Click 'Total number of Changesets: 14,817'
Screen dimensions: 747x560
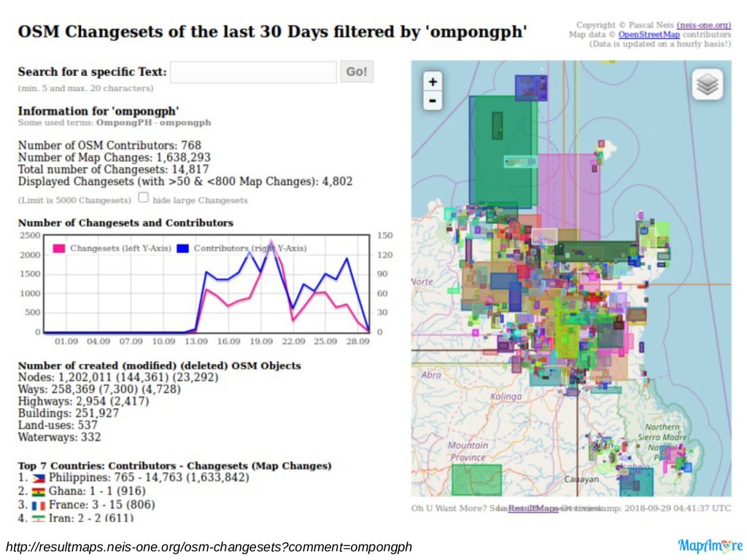113,169
